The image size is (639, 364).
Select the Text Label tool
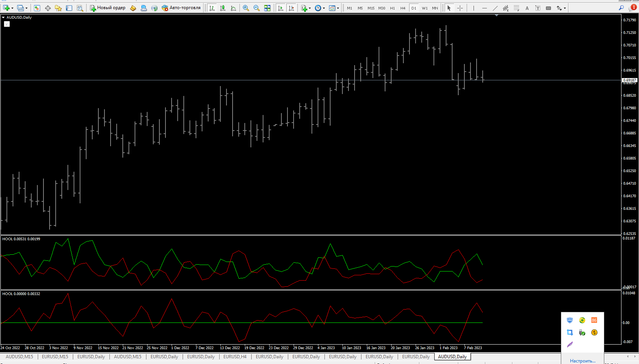click(x=538, y=8)
